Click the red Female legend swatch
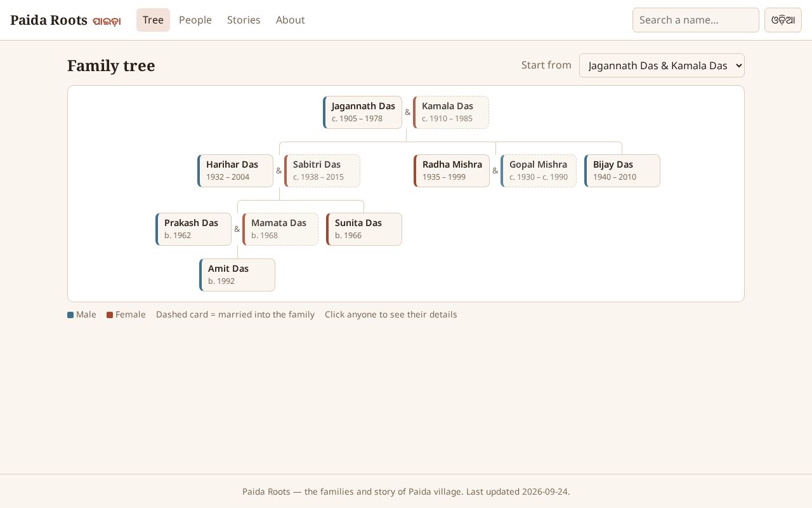The width and height of the screenshot is (812, 508). pos(110,315)
